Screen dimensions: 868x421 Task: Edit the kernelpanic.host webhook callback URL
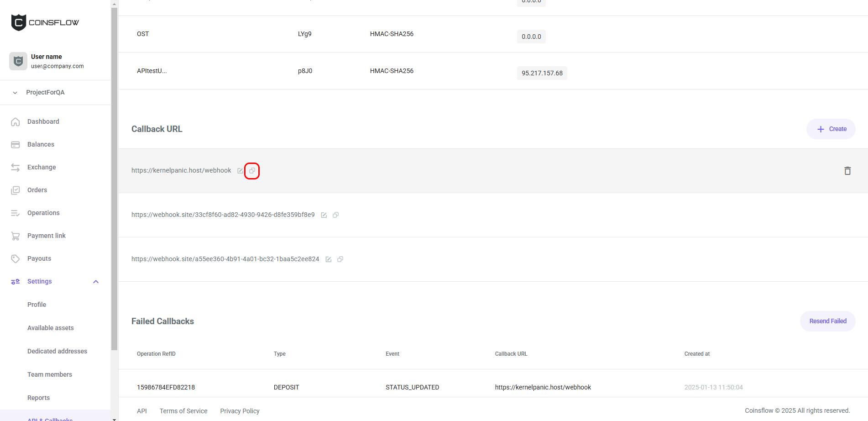(x=240, y=171)
